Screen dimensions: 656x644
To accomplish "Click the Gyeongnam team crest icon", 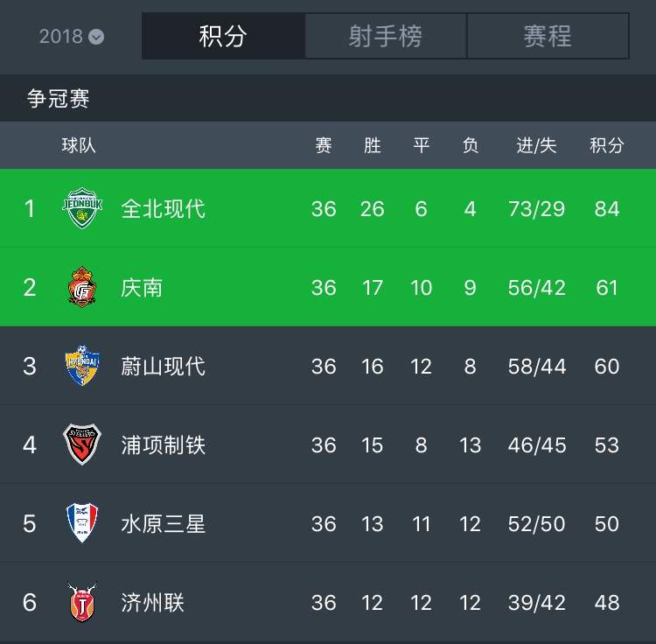I will click(x=83, y=288).
